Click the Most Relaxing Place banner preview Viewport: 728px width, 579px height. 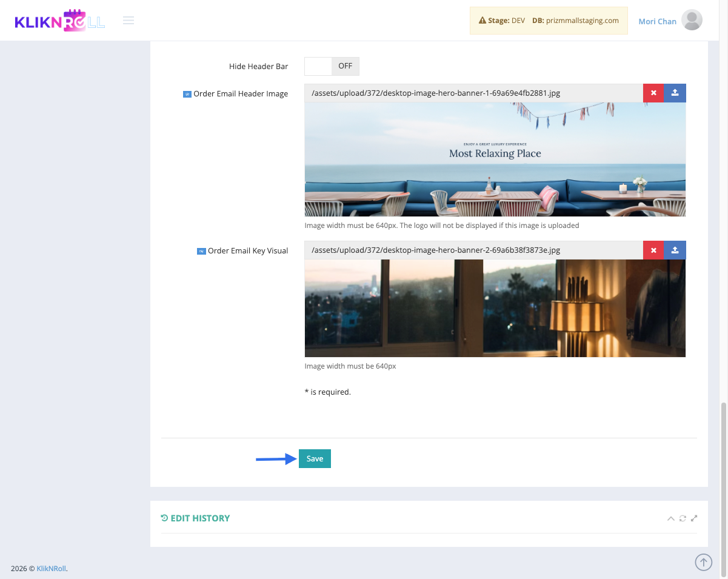[x=495, y=159]
